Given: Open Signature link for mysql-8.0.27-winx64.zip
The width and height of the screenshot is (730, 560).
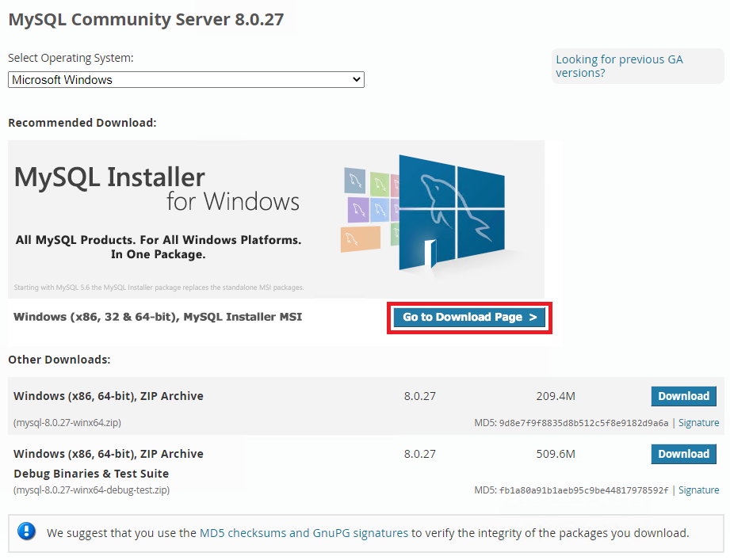Looking at the screenshot, I should click(x=698, y=423).
